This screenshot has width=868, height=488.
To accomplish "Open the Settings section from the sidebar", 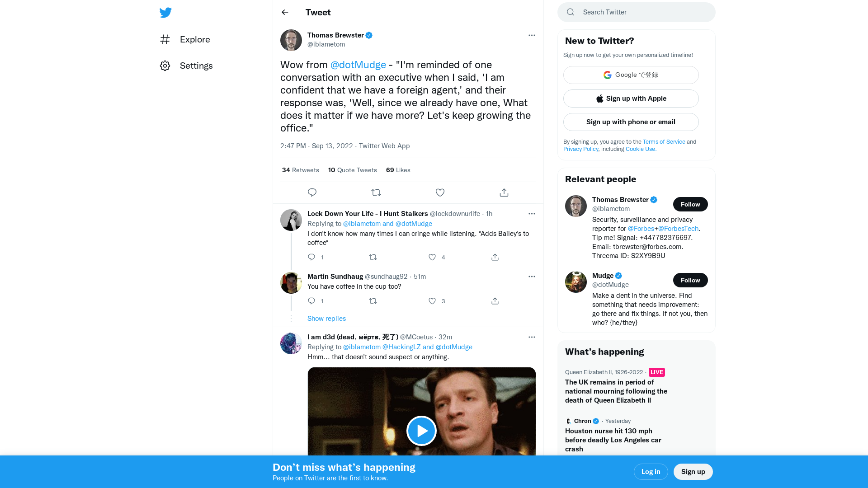I will pos(196,66).
